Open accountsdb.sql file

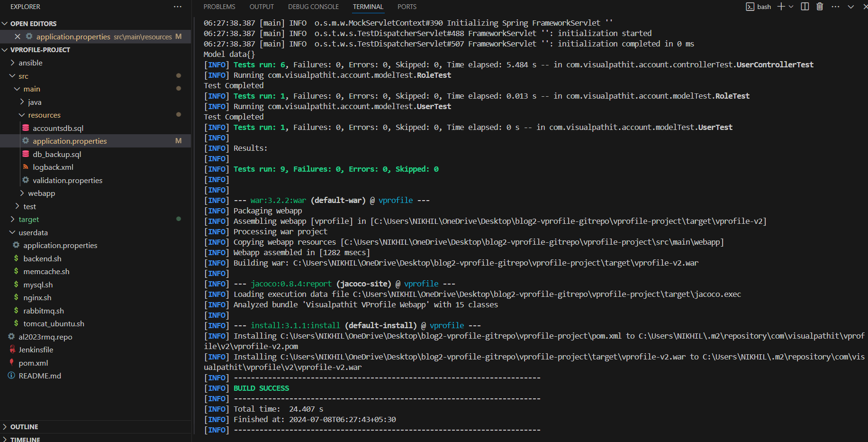point(58,128)
